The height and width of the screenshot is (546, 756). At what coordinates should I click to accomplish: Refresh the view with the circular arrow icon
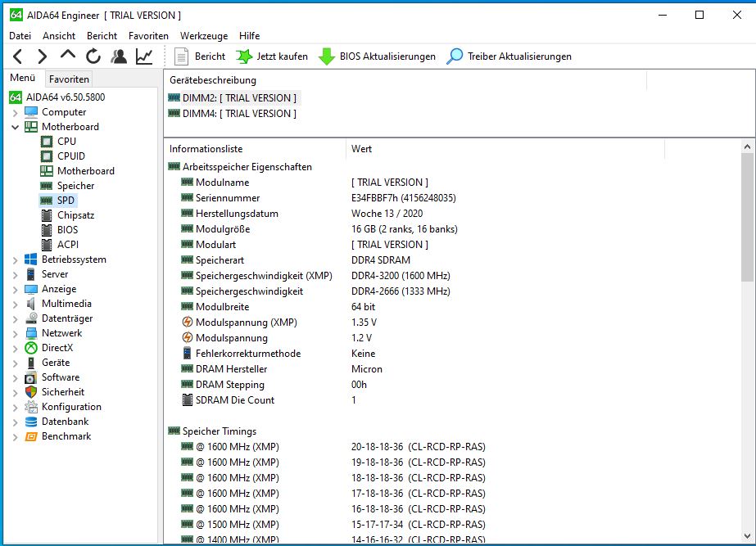[93, 56]
